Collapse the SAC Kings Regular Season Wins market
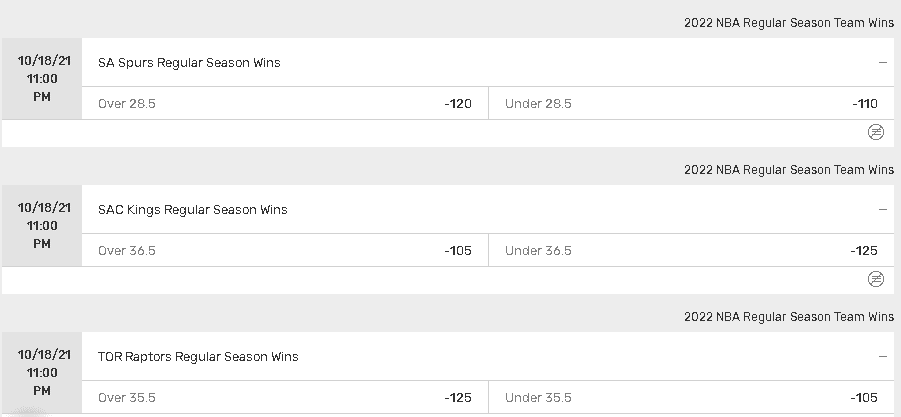The image size is (901, 417). click(x=883, y=210)
